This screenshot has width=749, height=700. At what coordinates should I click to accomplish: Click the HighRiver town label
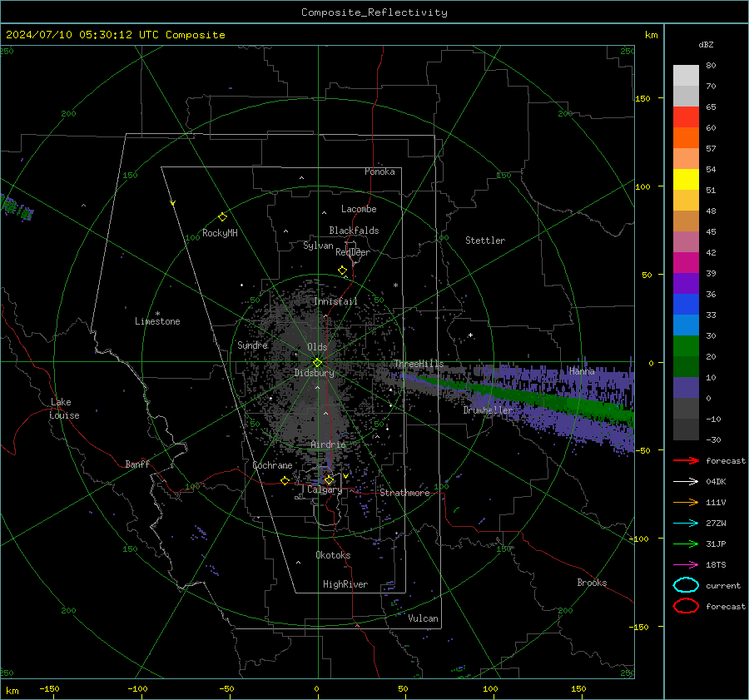345,584
